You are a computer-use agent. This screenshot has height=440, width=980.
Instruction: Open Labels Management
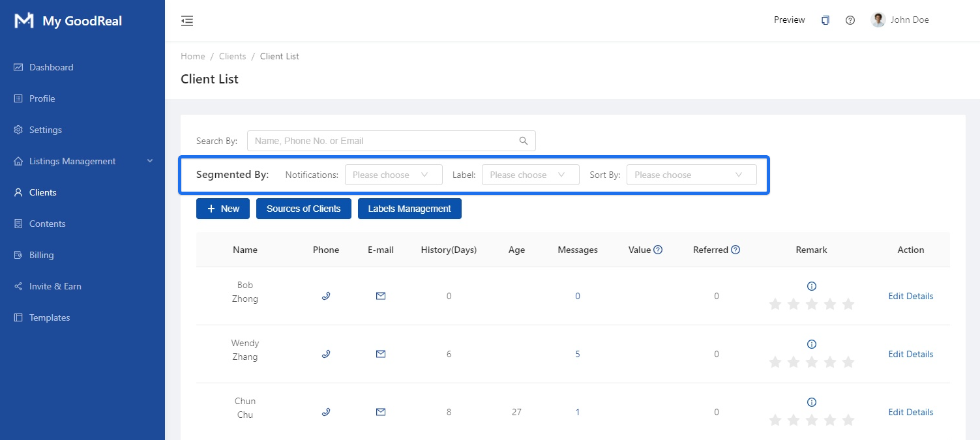point(409,209)
